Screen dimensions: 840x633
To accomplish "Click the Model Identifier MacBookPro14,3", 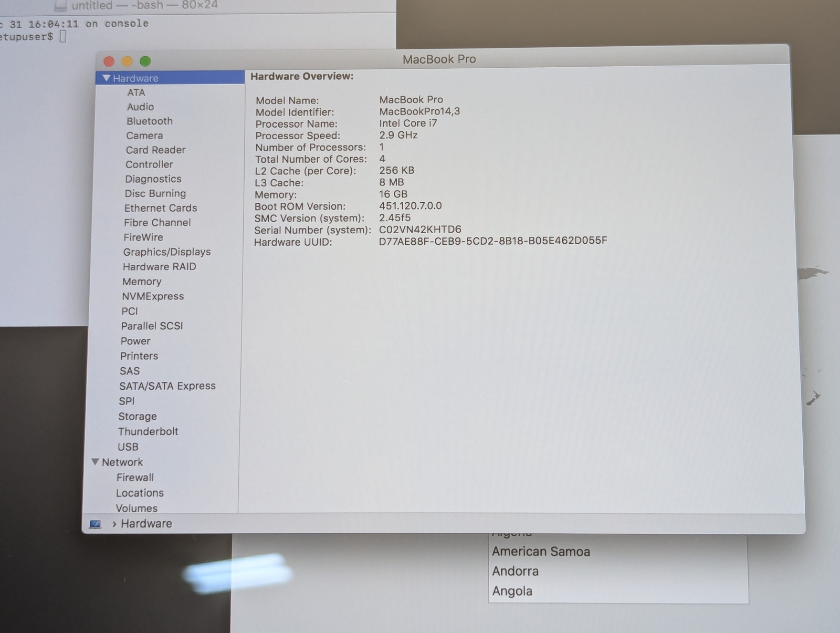I will tap(419, 111).
